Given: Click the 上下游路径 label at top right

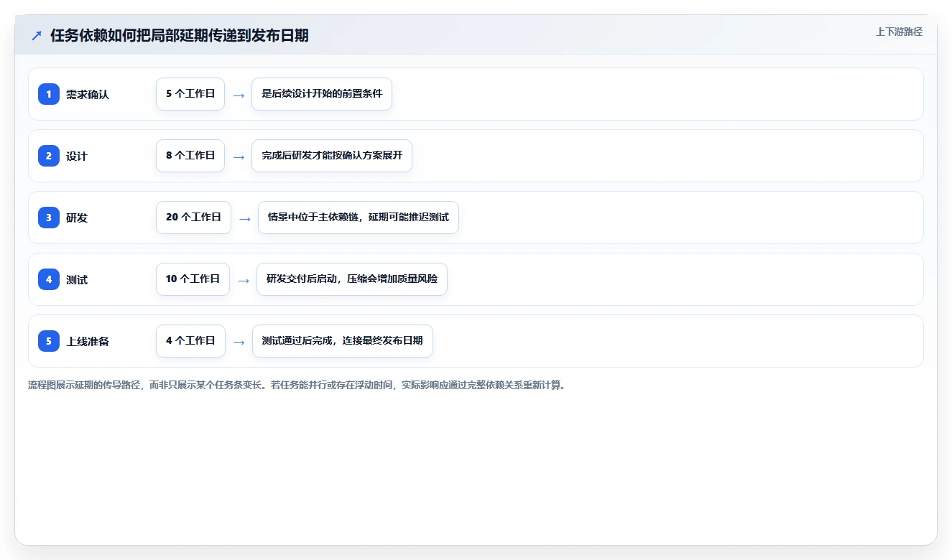Looking at the screenshot, I should 899,32.
